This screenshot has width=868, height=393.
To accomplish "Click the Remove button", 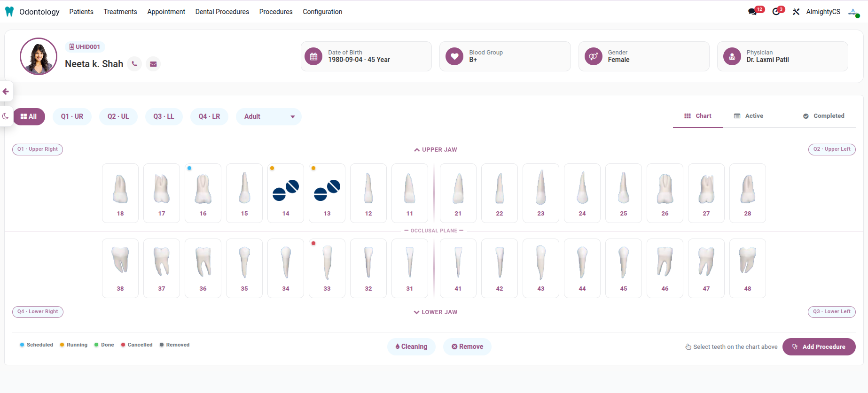I will (x=468, y=347).
